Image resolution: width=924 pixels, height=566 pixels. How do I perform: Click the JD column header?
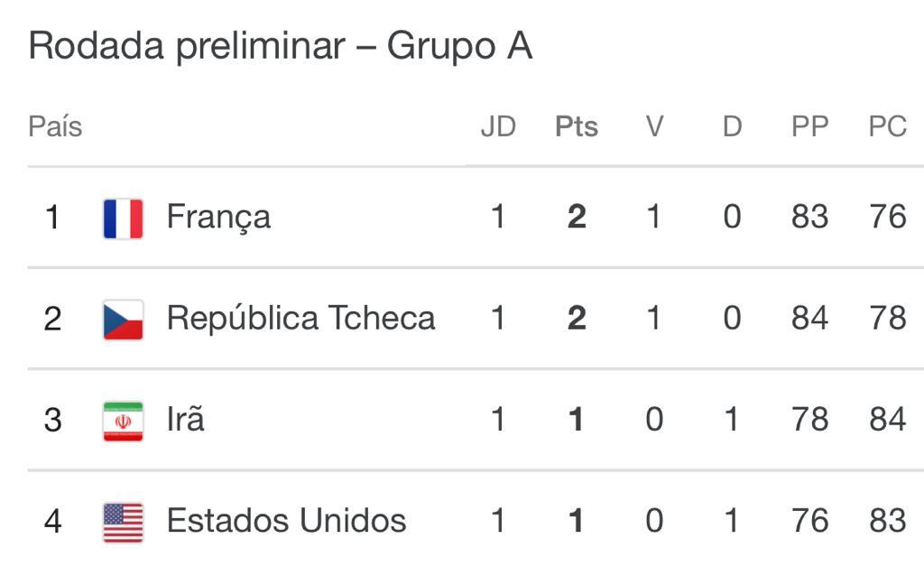tap(498, 126)
